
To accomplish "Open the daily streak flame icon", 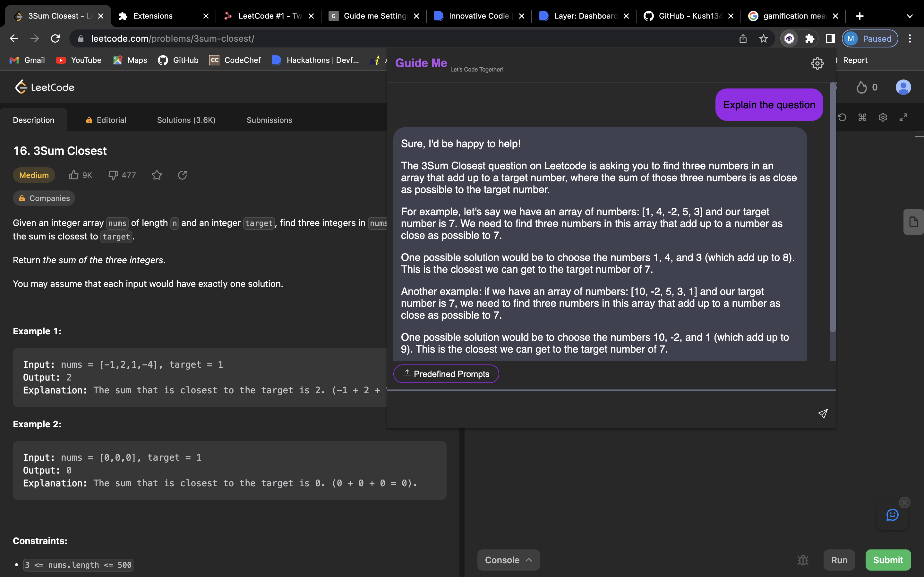I will tap(861, 88).
